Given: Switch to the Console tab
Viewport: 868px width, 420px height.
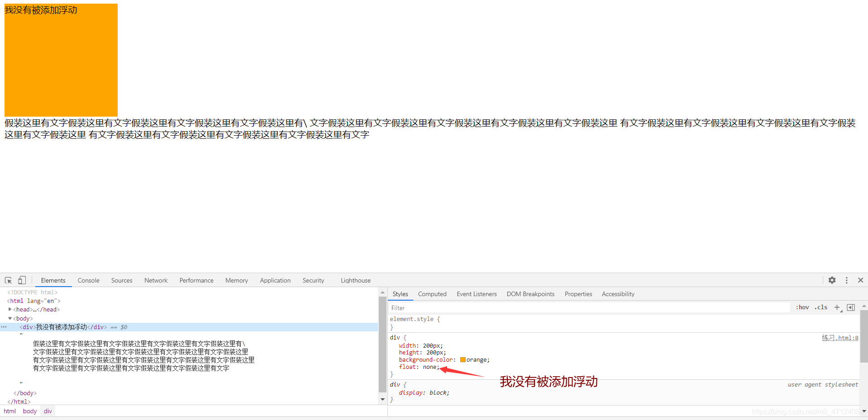Looking at the screenshot, I should pyautogui.click(x=88, y=280).
